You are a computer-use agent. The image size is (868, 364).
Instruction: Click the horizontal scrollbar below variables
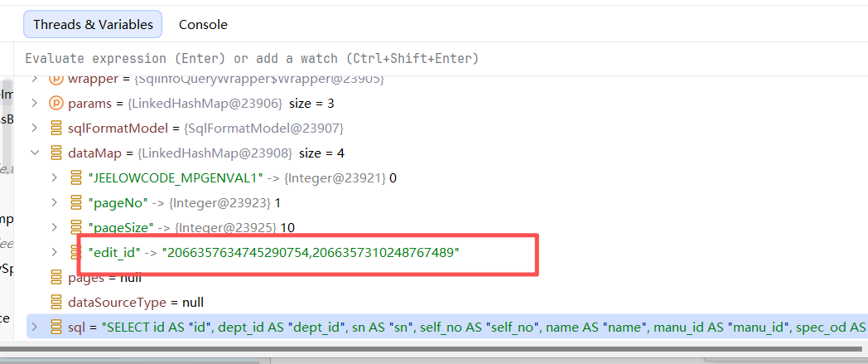tap(432, 349)
